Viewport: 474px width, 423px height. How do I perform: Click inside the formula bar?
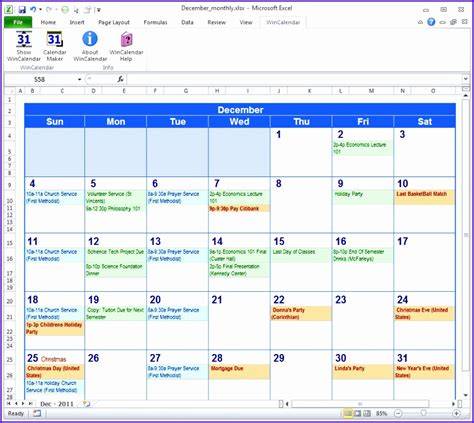click(295, 79)
